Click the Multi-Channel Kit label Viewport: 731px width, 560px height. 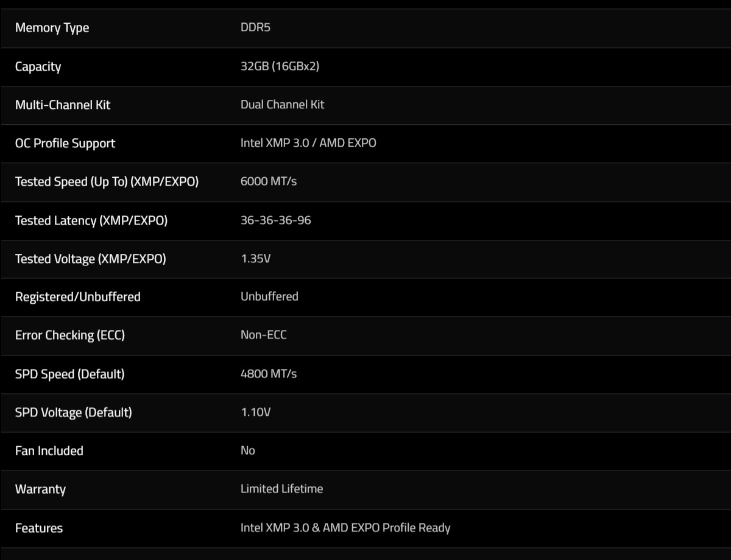tap(63, 105)
